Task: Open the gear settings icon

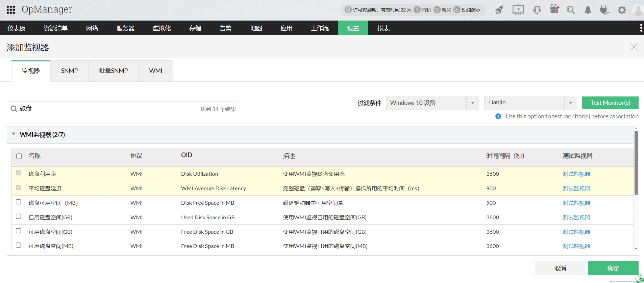Action: [622, 10]
